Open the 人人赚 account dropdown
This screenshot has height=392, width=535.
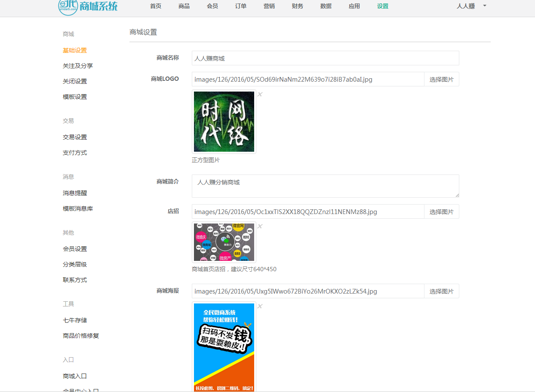click(471, 6)
